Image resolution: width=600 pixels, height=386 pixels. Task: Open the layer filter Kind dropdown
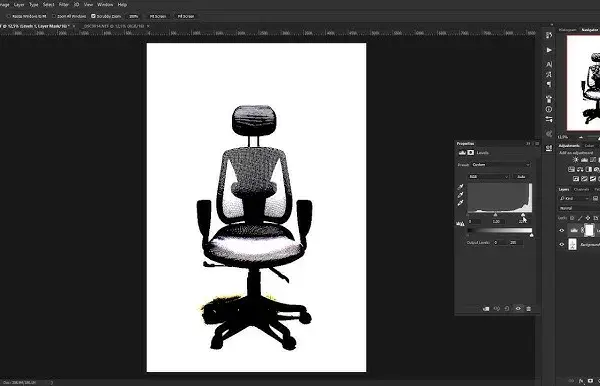(574, 199)
